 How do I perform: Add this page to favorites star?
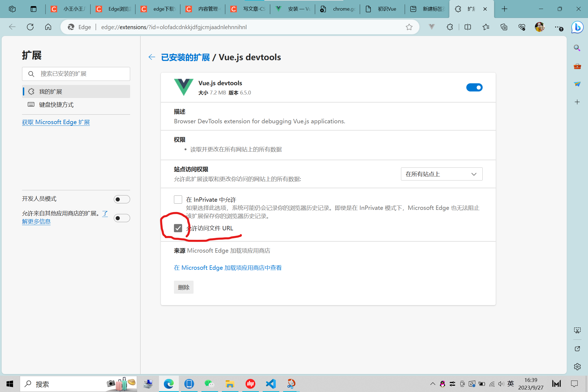409,27
